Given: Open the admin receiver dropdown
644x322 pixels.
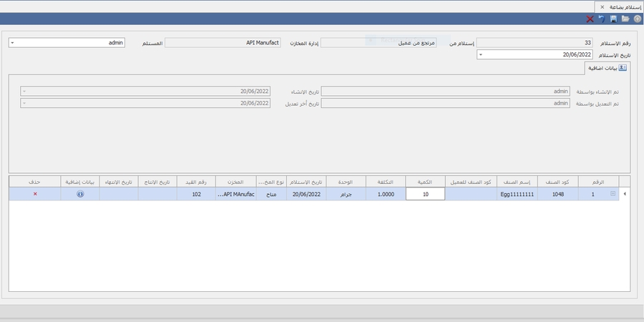Looking at the screenshot, I should [x=13, y=43].
